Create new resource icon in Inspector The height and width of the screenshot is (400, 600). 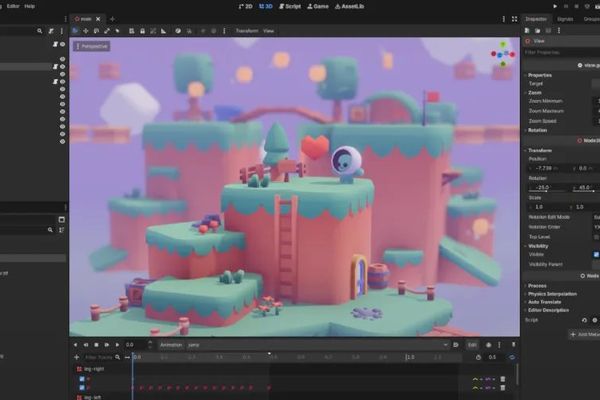coord(527,31)
